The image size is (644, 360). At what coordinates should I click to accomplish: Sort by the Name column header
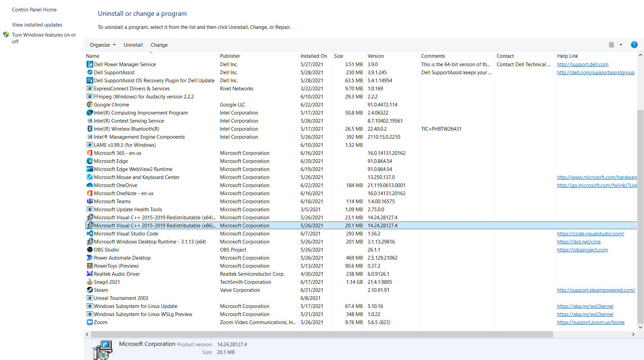coord(151,56)
